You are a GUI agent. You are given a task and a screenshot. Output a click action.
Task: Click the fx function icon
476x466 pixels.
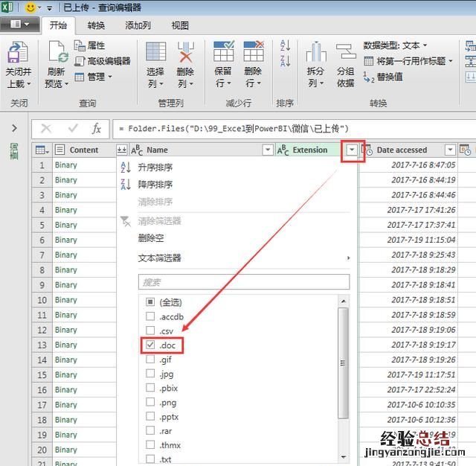[96, 129]
